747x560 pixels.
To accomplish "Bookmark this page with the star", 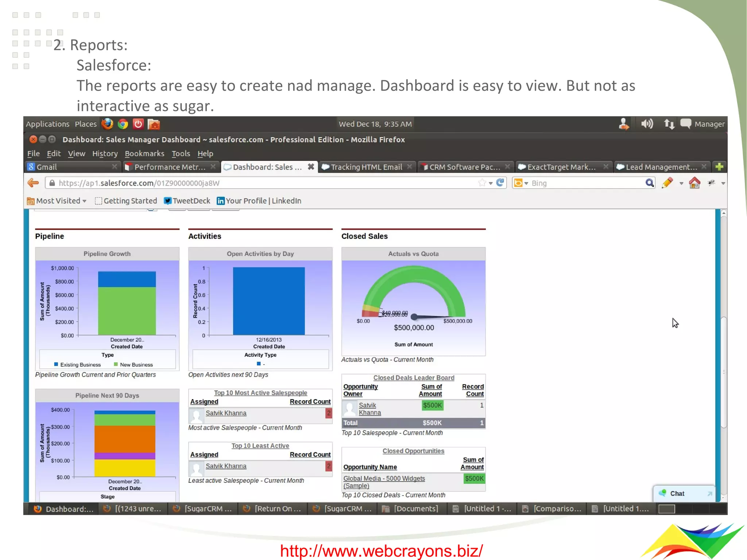I will point(482,183).
